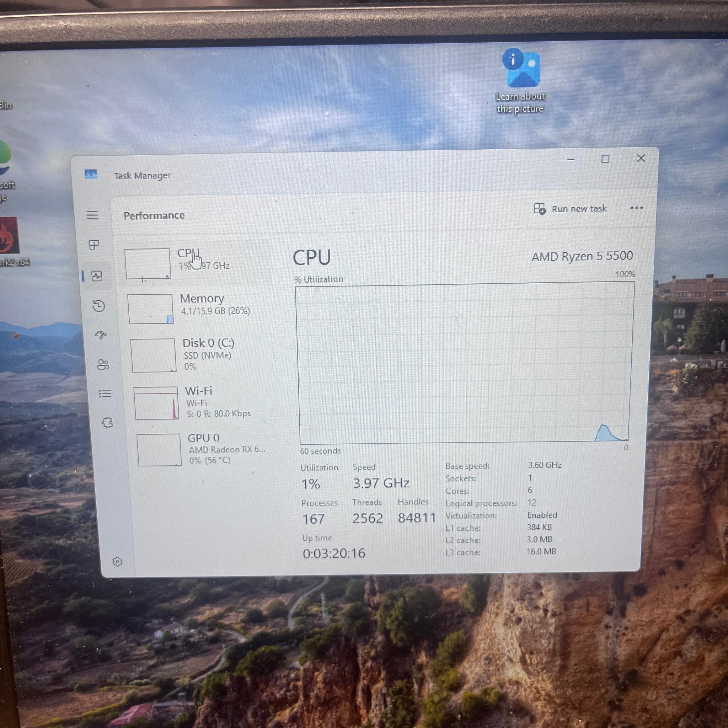Click the Task Manager title bar app icon

pyautogui.click(x=91, y=174)
